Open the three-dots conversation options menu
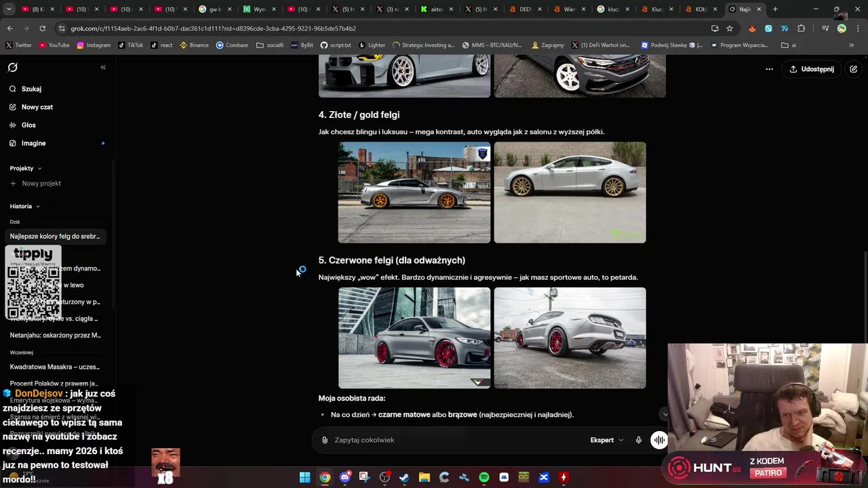Image resolution: width=868 pixels, height=488 pixels. click(x=769, y=69)
